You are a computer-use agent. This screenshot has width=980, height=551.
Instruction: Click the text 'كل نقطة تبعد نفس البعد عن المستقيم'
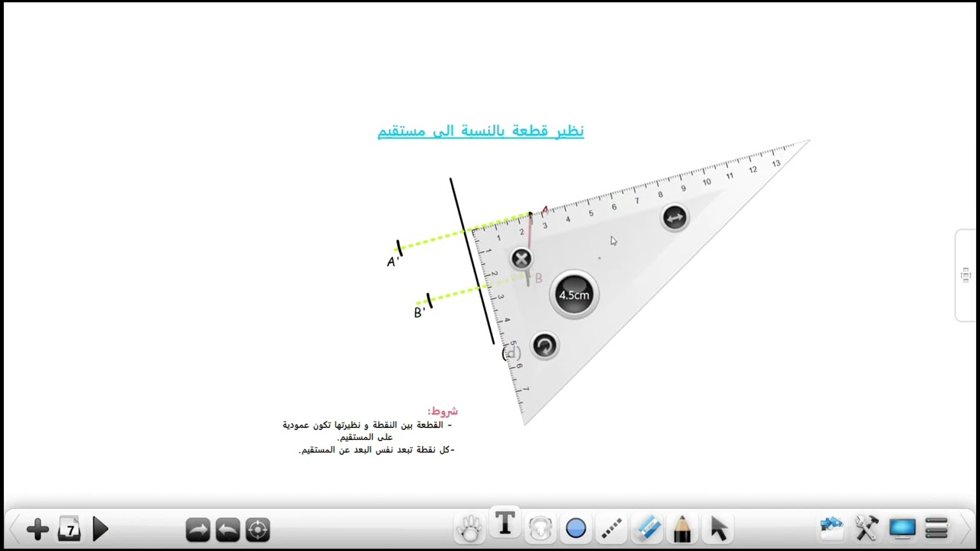pos(376,450)
